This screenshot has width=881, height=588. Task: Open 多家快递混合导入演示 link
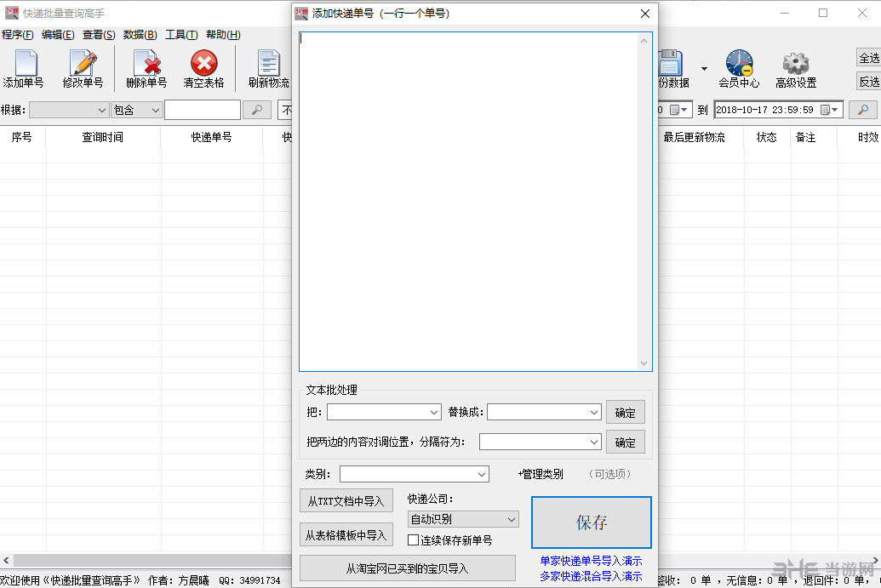591,576
